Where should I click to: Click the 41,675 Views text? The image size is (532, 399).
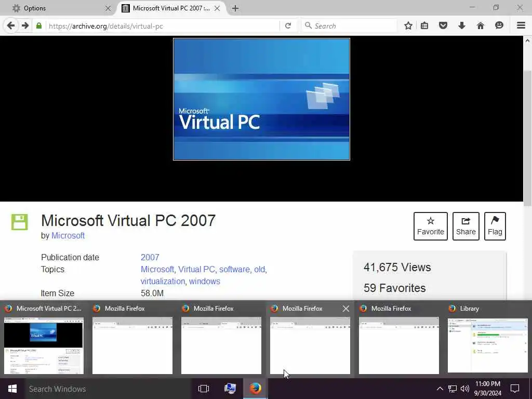tap(397, 268)
